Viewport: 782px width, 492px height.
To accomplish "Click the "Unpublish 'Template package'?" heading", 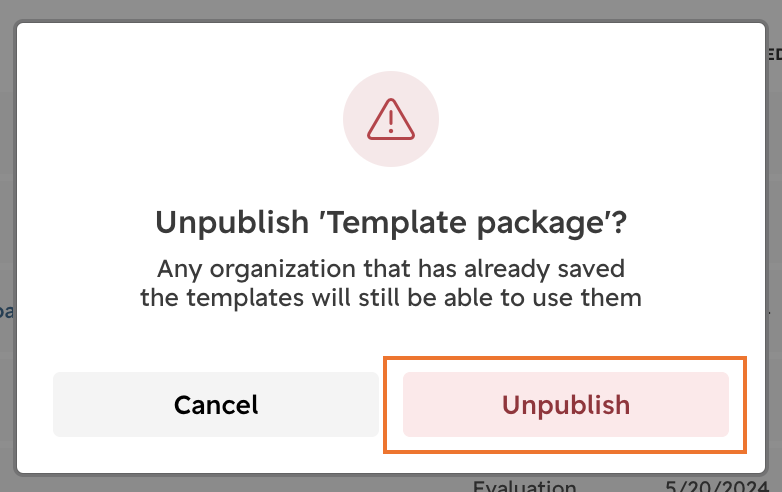I will 391,222.
